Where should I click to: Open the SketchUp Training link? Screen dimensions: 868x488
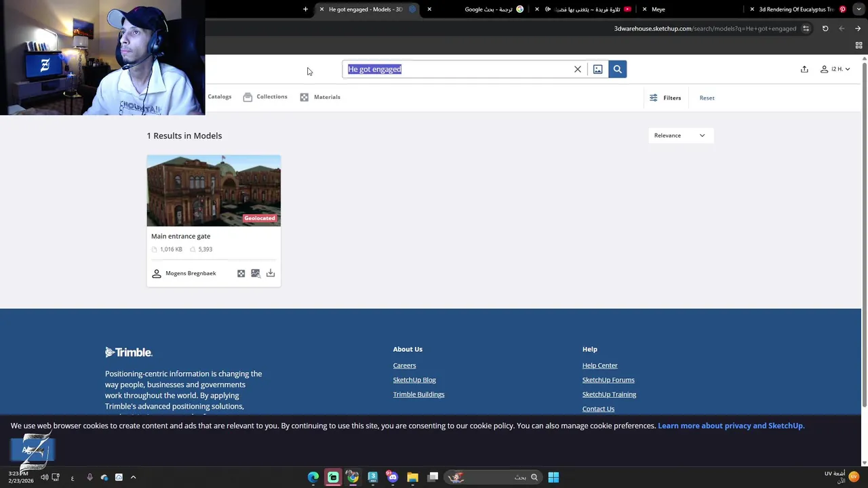[609, 394]
